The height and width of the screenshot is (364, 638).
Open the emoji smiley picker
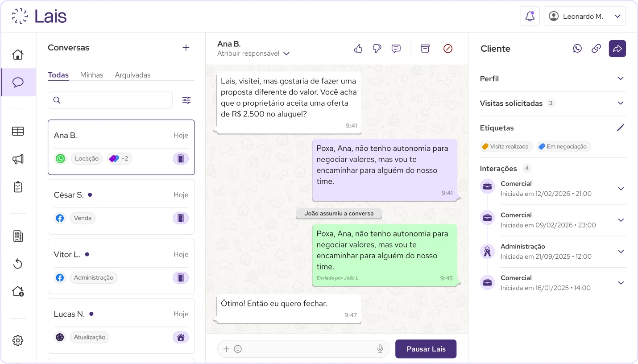[238, 349]
